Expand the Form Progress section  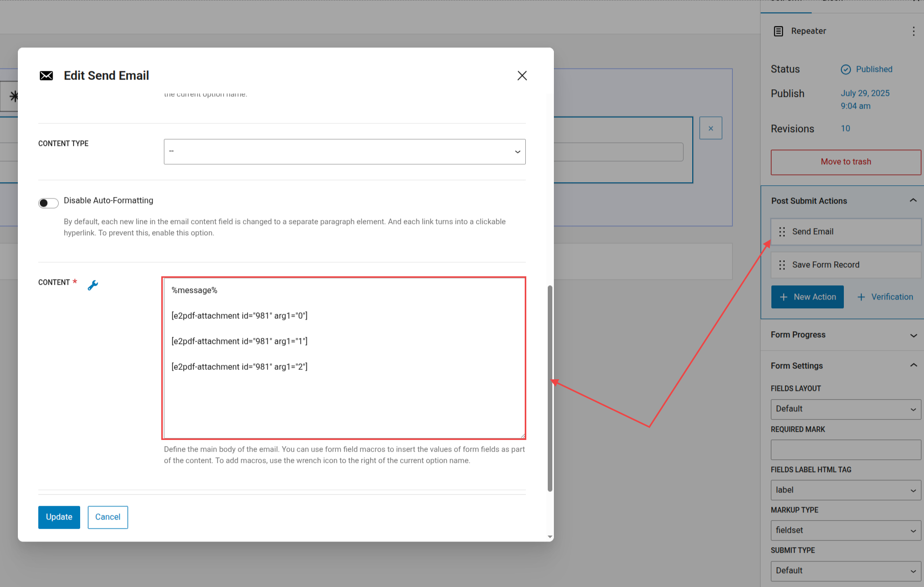click(913, 335)
